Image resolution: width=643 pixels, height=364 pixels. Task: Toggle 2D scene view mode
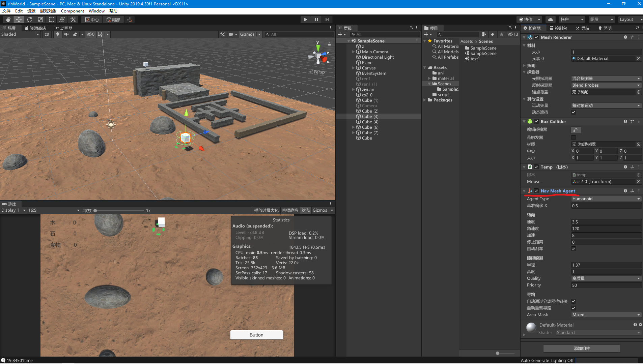(x=47, y=34)
